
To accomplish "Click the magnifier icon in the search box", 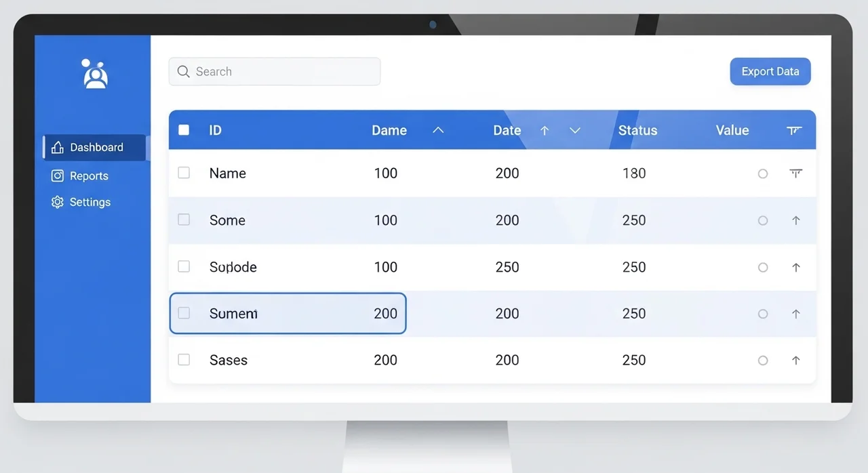I will point(183,72).
